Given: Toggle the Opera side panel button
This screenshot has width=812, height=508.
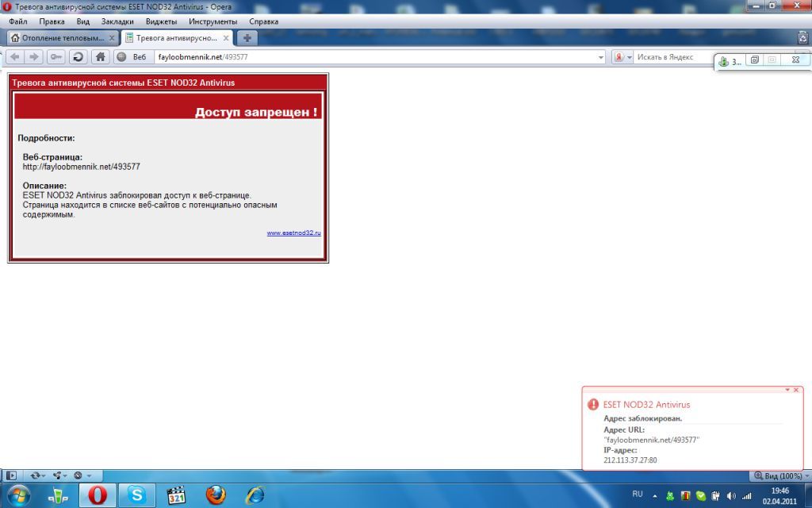Looking at the screenshot, I should (x=11, y=475).
